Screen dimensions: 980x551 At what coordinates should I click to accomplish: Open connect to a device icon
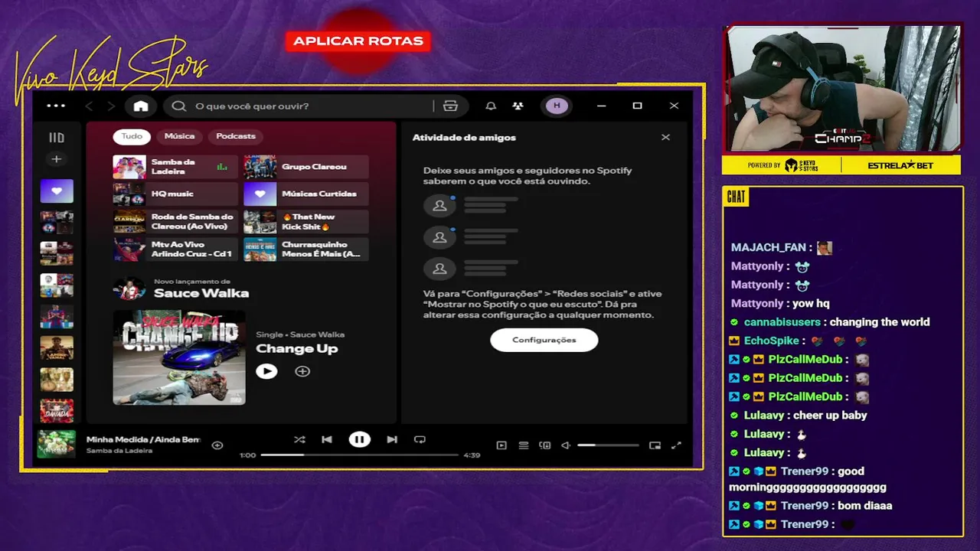tap(545, 445)
